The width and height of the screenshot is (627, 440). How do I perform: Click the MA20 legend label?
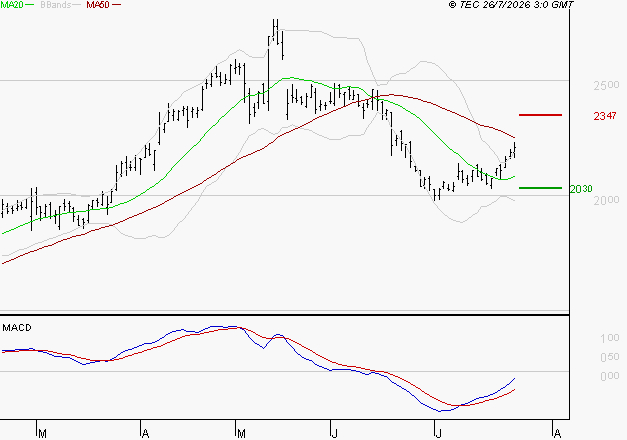point(11,4)
